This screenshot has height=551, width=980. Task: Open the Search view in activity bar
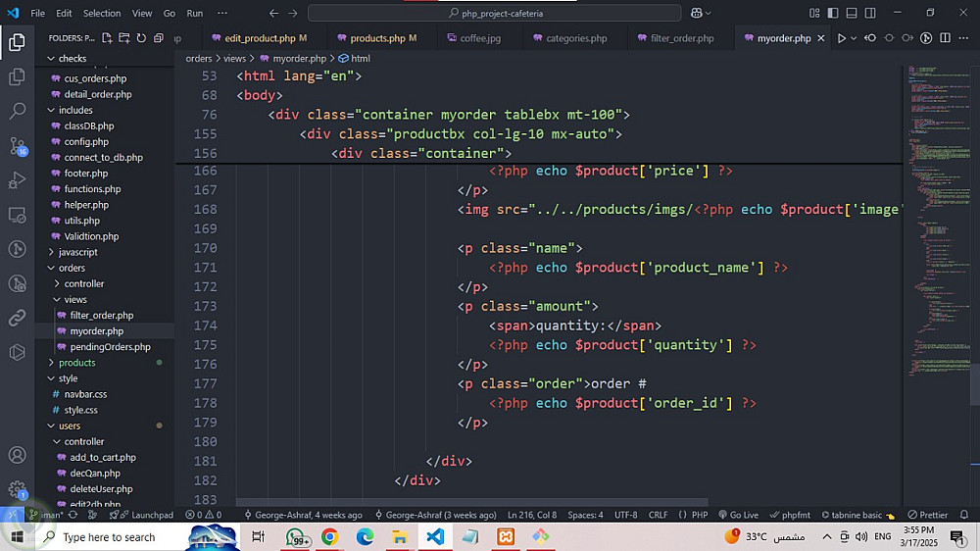pos(17,112)
